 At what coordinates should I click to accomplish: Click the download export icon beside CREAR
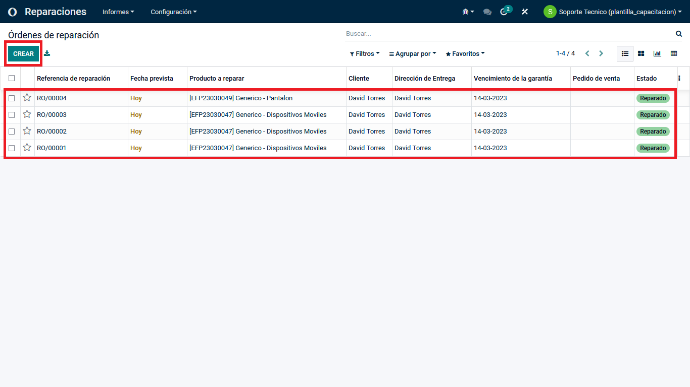coord(47,54)
